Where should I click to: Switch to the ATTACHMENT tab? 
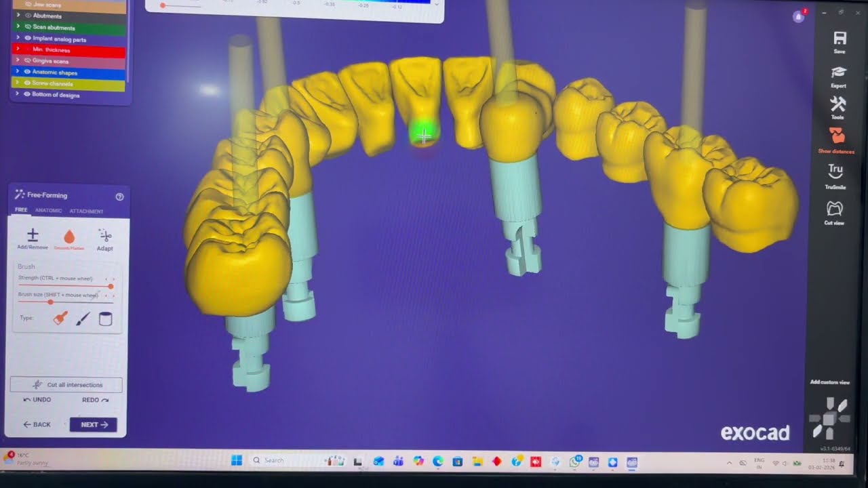[x=86, y=211]
